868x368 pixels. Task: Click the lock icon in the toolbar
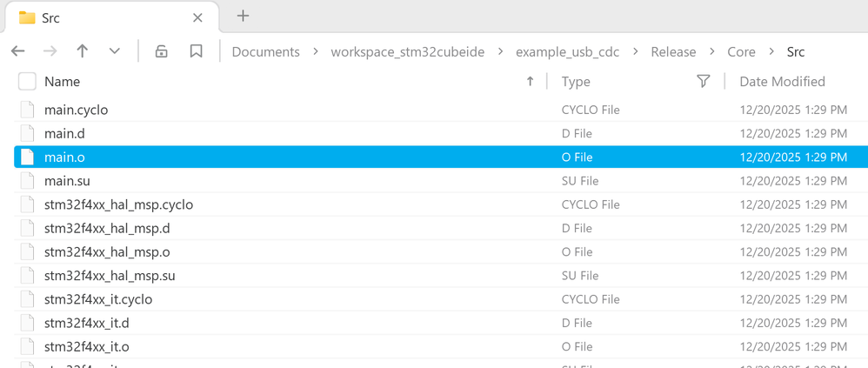tap(162, 51)
